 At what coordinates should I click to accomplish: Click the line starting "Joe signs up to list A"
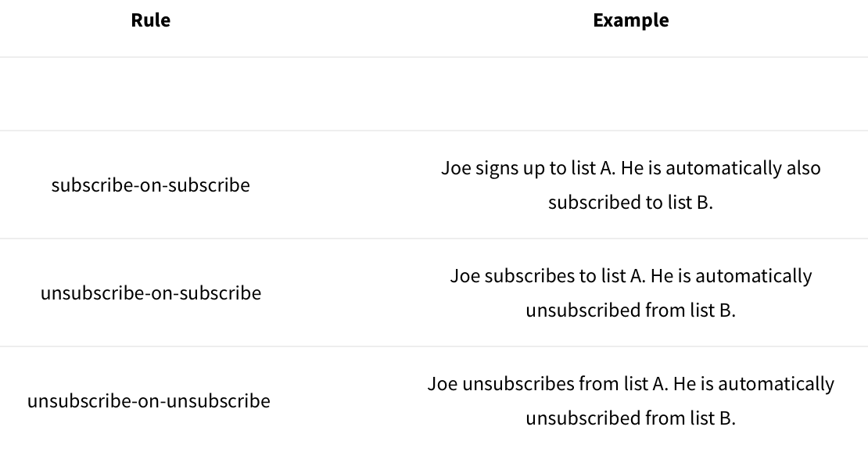[x=630, y=168]
